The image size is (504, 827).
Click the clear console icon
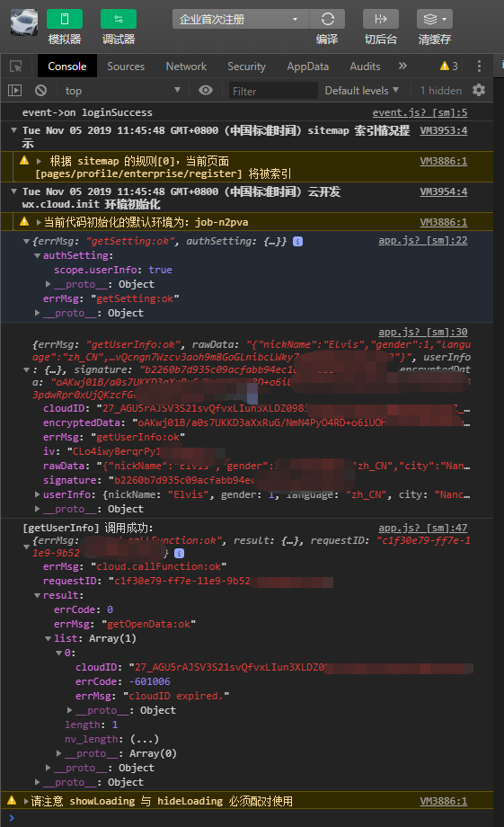pos(40,91)
